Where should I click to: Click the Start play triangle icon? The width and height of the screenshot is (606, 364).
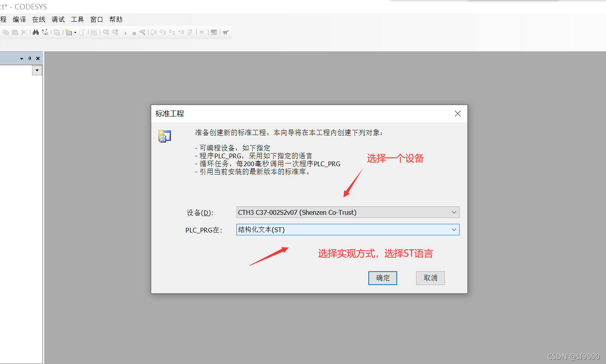126,33
